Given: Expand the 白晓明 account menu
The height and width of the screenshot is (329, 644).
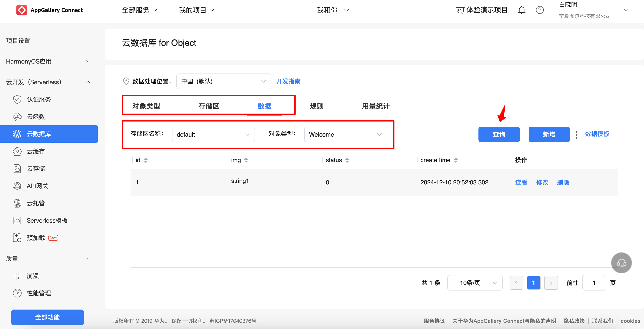Looking at the screenshot, I should 626,10.
